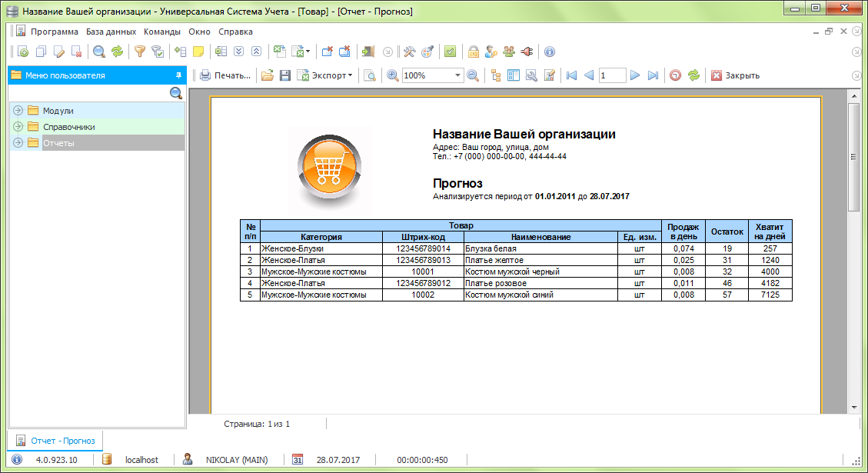
Task: Click the scrollbar down arrow
Action: [x=853, y=407]
